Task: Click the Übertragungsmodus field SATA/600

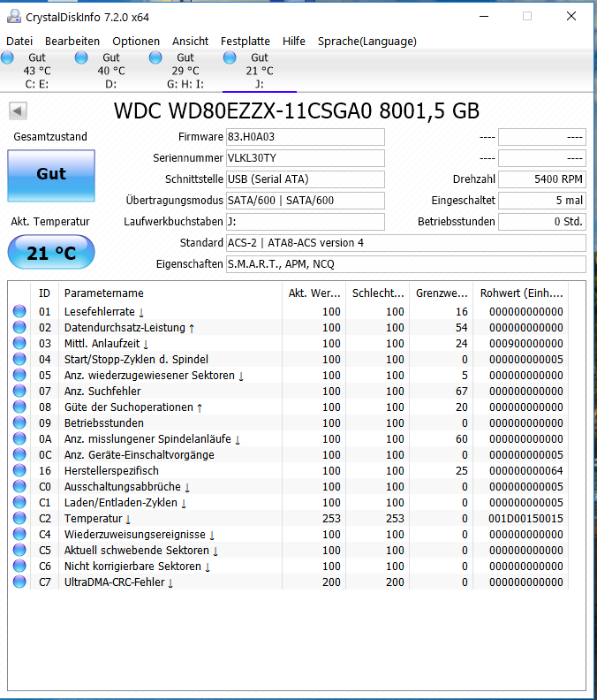Action: pos(306,201)
